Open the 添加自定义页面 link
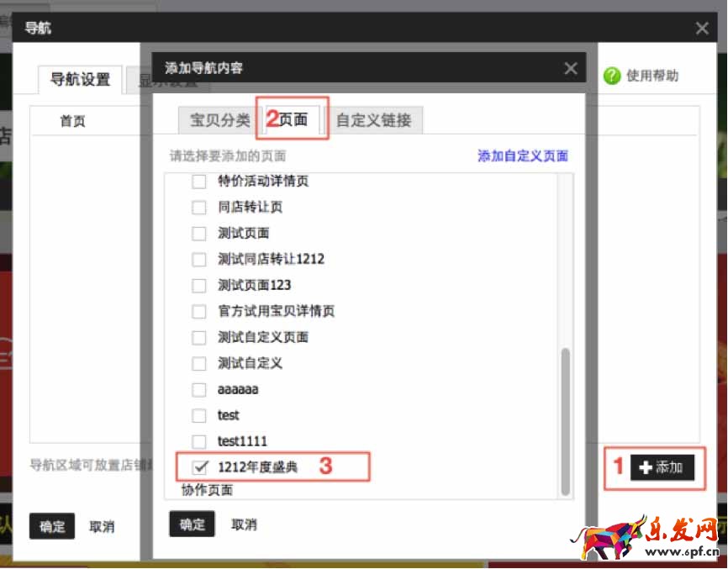728x569 pixels. 522,156
